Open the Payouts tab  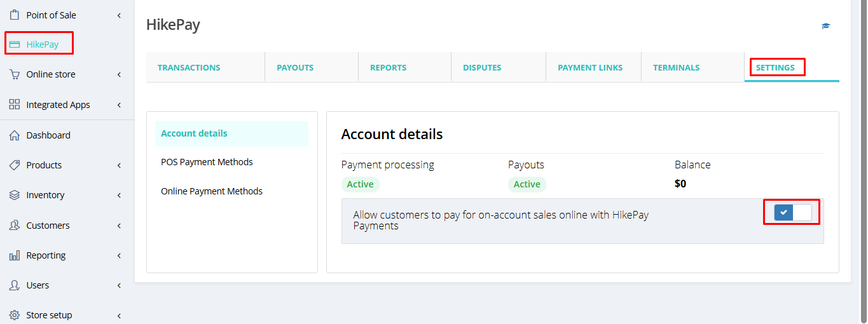(295, 67)
